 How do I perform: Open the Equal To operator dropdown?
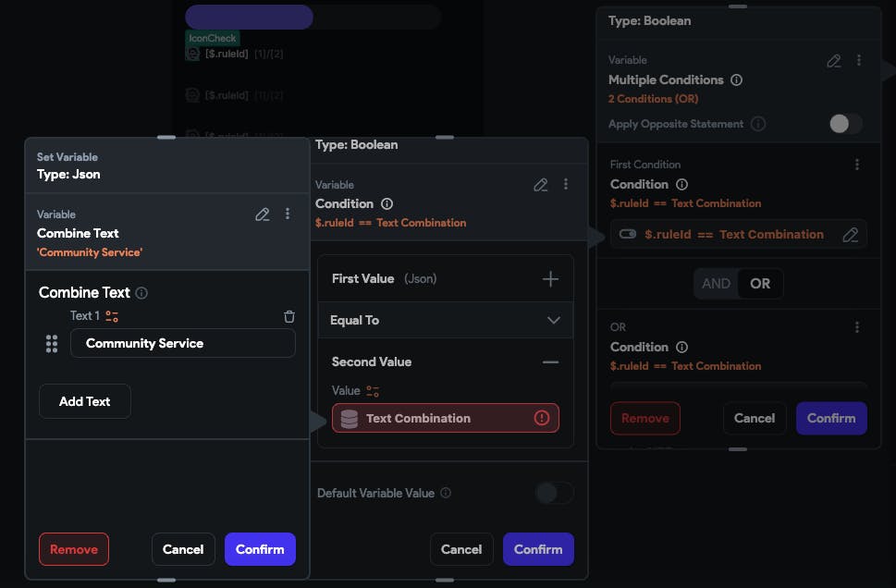pyautogui.click(x=553, y=320)
